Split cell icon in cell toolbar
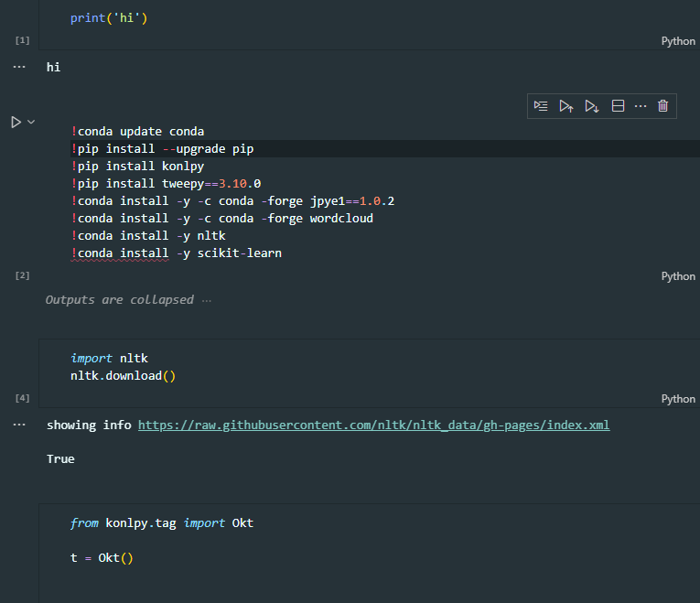The height and width of the screenshot is (603, 700). (618, 106)
